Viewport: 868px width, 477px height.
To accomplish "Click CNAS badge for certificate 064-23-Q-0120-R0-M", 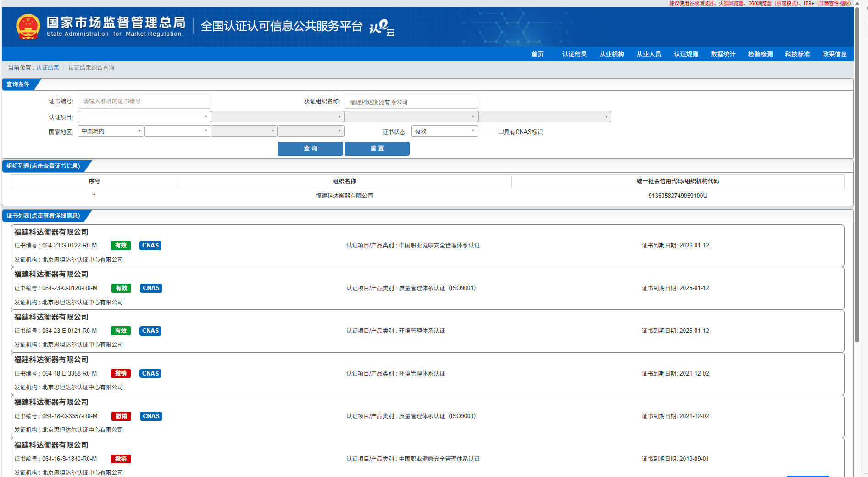I will click(x=151, y=288).
